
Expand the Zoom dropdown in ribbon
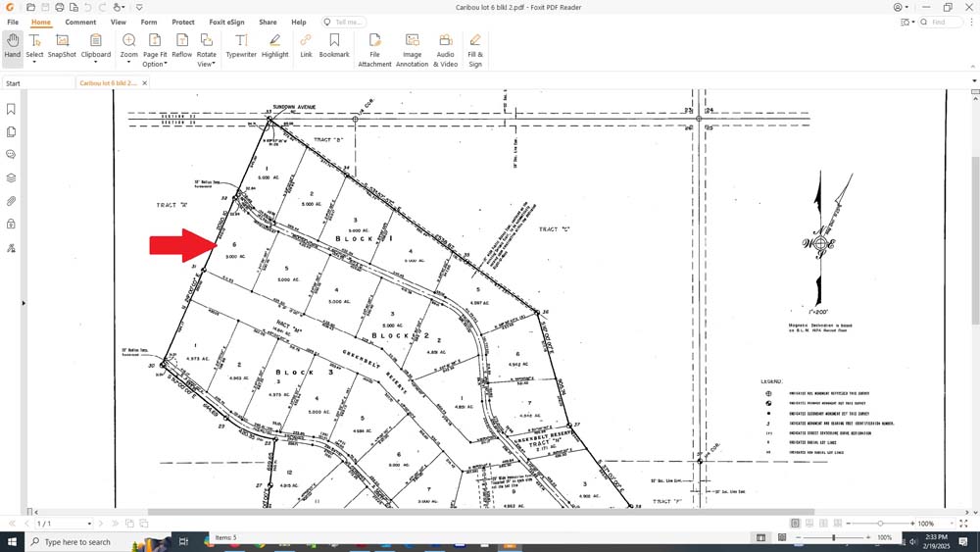coord(128,63)
